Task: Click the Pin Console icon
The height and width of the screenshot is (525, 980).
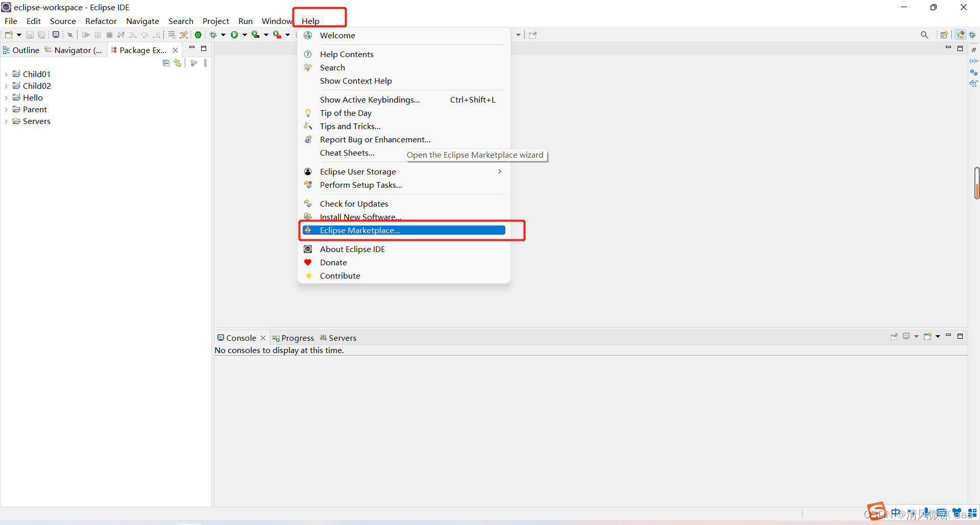Action: (x=894, y=337)
